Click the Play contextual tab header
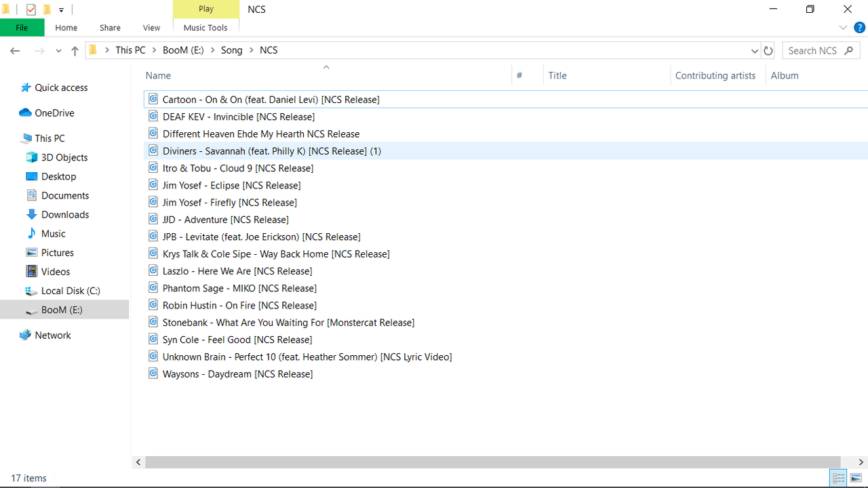The height and width of the screenshot is (488, 868). point(206,9)
